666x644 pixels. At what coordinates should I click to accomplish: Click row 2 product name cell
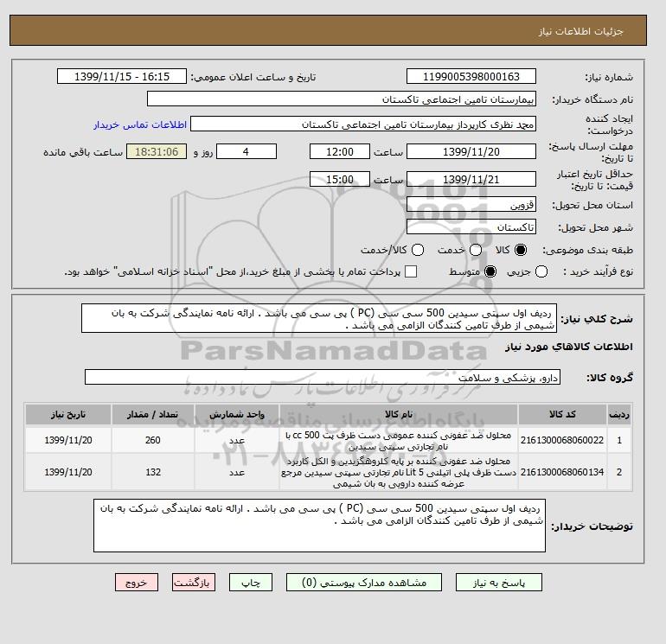(x=399, y=472)
